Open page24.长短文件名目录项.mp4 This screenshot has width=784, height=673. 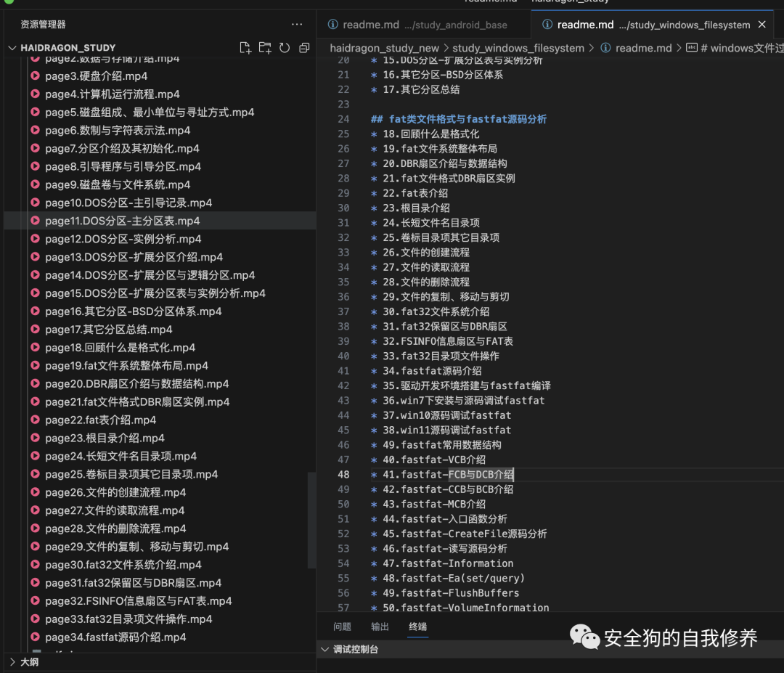pos(121,456)
